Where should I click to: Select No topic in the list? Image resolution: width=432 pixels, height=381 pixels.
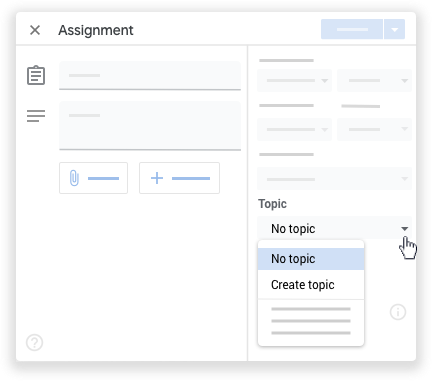coord(311,259)
